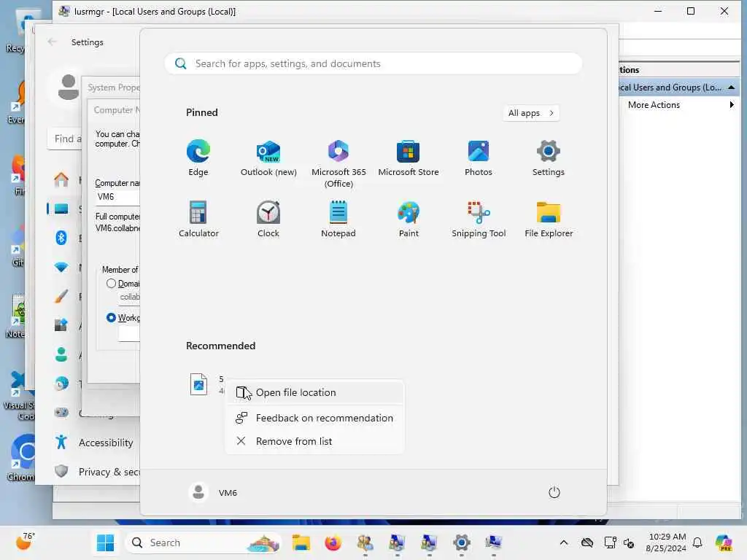Open File Explorer from the taskbar
The width and height of the screenshot is (747, 560).
pos(301,542)
